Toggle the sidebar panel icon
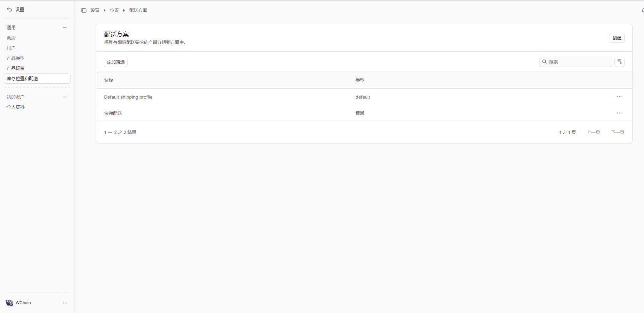 click(84, 10)
